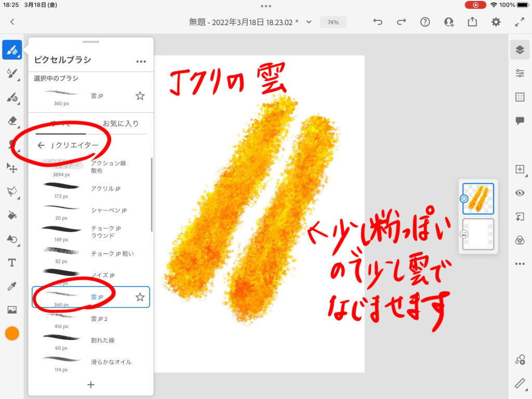This screenshot has height=399, width=532.
Task: Open the Share export icon
Action: (472, 22)
